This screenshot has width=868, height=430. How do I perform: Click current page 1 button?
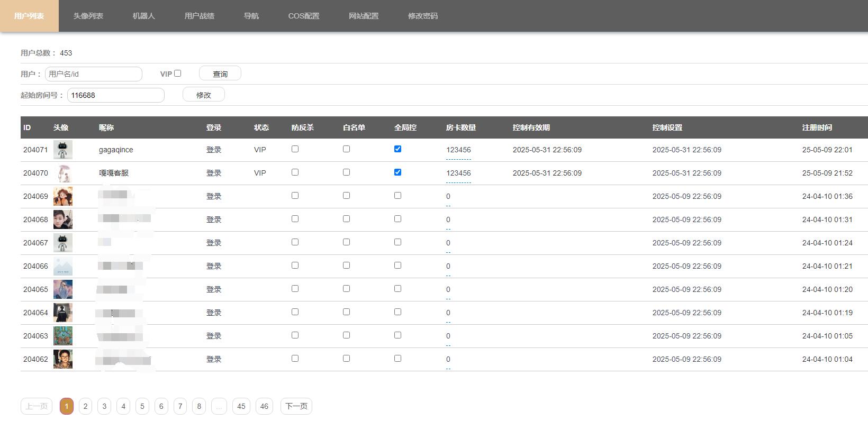67,406
